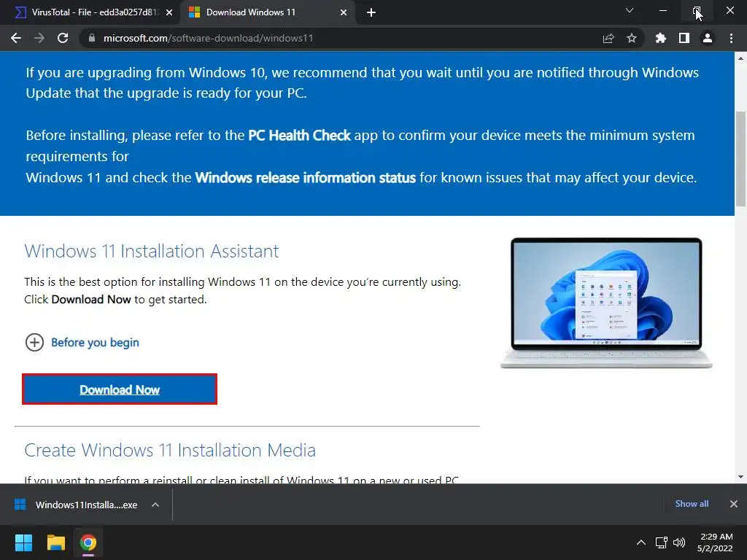This screenshot has height=560, width=747.
Task: Open the volume speaker icon
Action: 679,542
